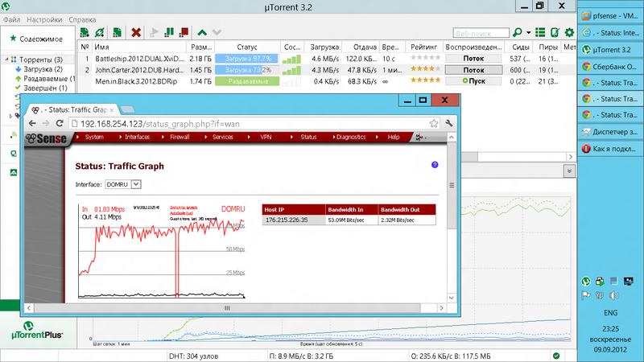Click the Chrome address bar URL
The height and width of the screenshot is (362, 644).
tap(159, 124)
